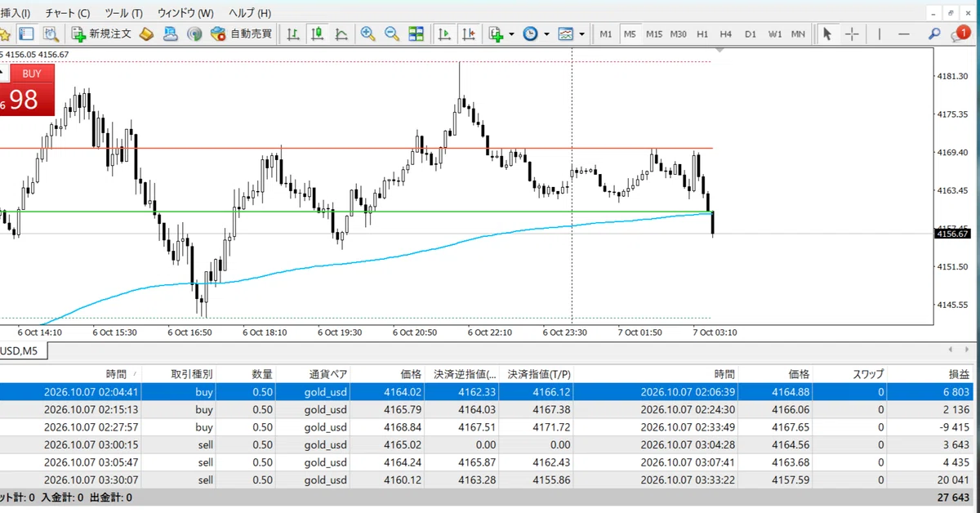980x513 pixels.
Task: Expand the indicators list dropdown arrow
Action: 512,34
